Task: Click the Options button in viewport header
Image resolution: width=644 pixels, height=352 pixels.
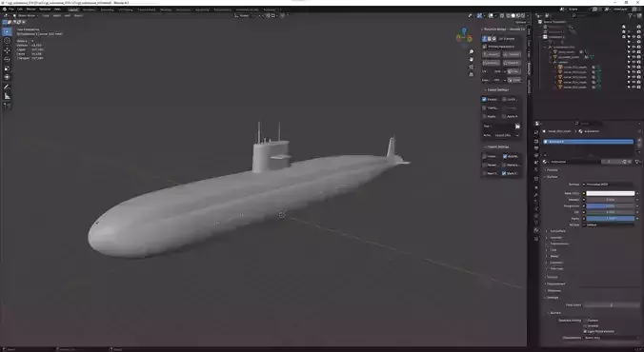Action: [x=520, y=22]
